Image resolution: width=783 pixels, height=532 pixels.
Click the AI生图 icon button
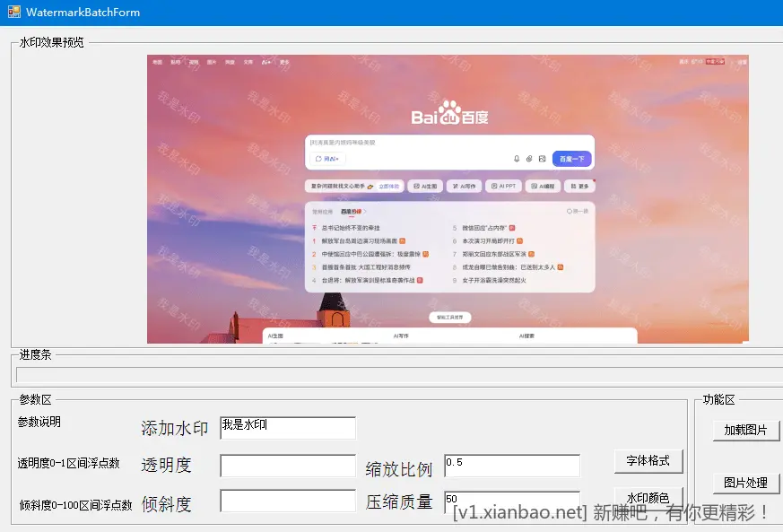click(x=427, y=186)
